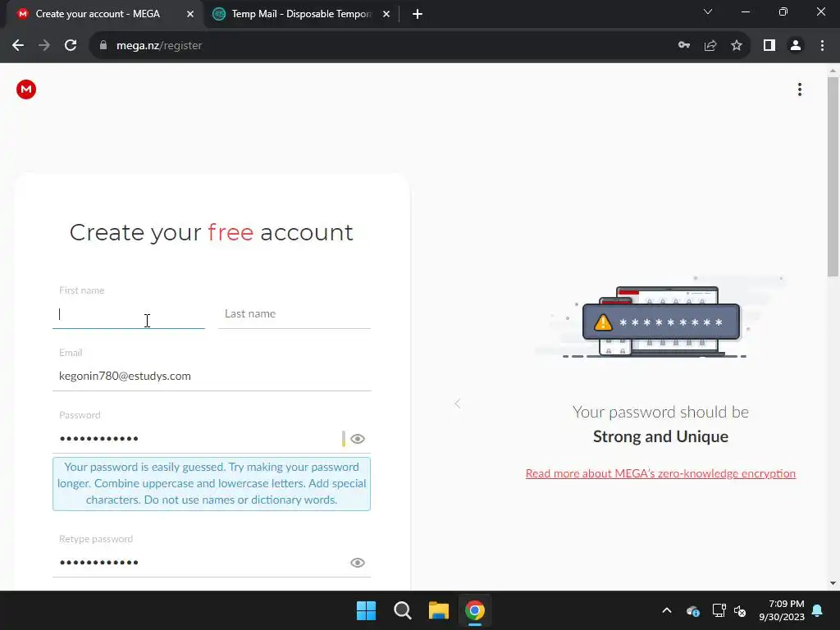Click the Chrome taskbar icon
The height and width of the screenshot is (630, 840).
click(x=475, y=610)
